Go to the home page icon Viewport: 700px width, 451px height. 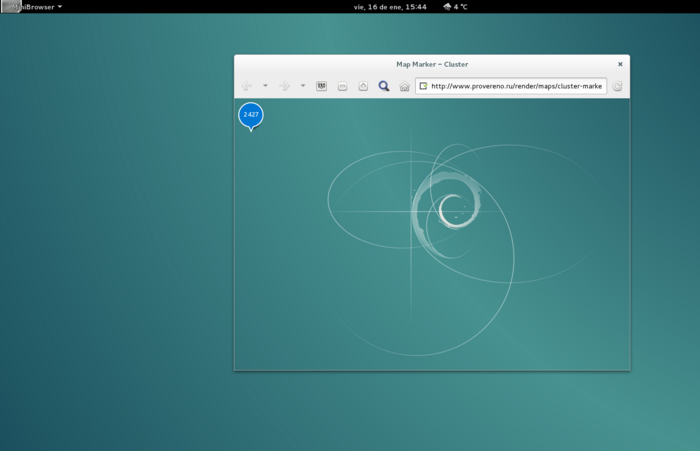coord(404,86)
